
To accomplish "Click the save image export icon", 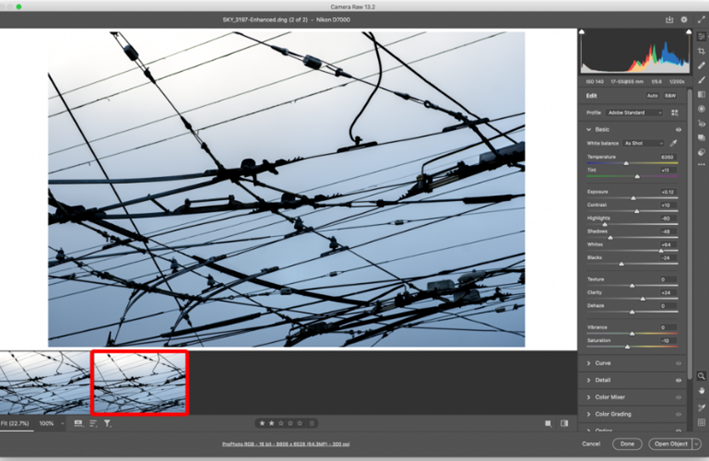I will tap(669, 19).
